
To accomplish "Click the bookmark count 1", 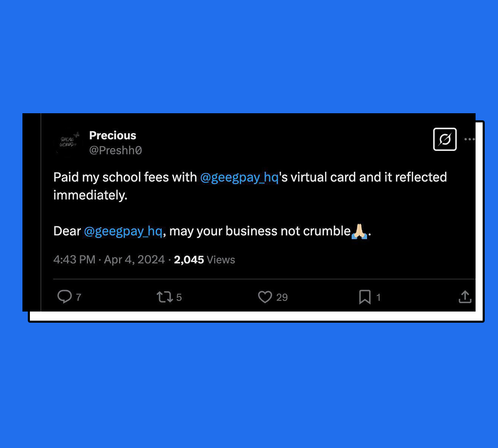I will click(x=378, y=297).
